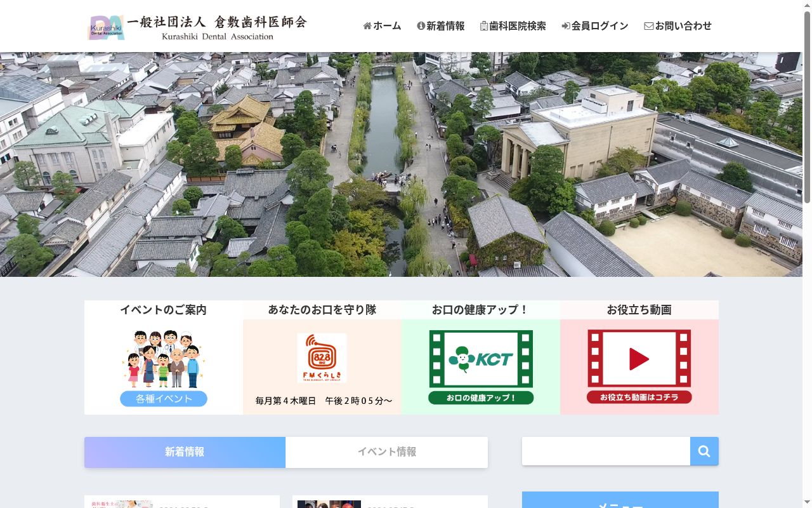Click the green KCT film strip icon
Screen dimensions: 812x508
tap(481, 359)
